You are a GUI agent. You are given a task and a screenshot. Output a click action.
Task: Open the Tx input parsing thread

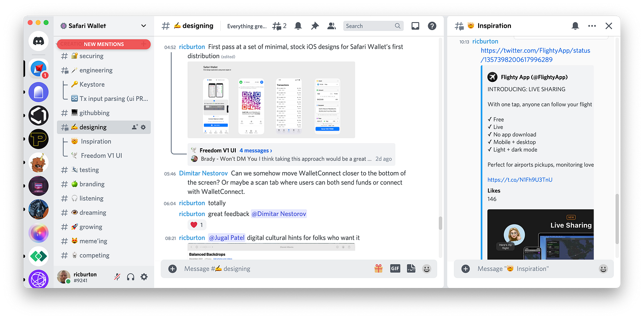pyautogui.click(x=109, y=99)
